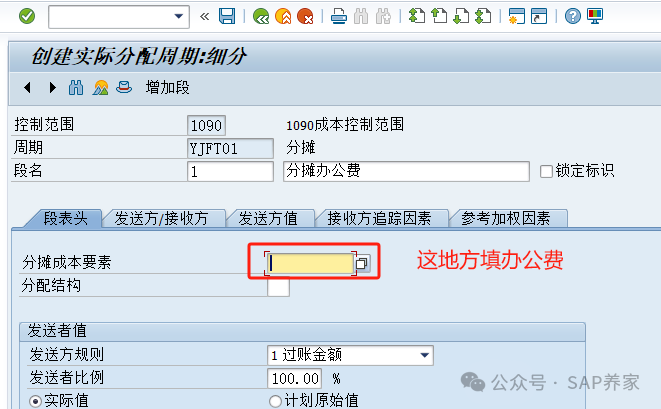Click the Customize local layout monitor icon
The image size is (661, 409).
point(595,16)
